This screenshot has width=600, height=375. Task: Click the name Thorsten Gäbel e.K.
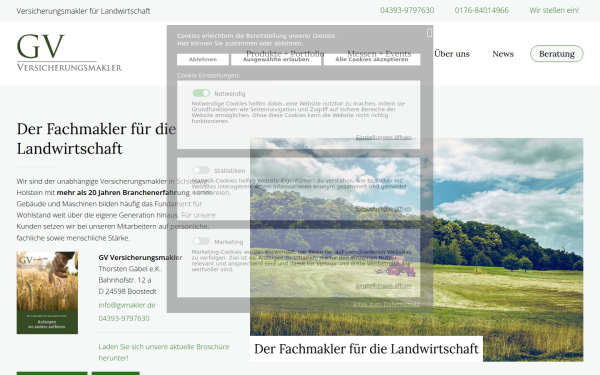click(x=129, y=269)
